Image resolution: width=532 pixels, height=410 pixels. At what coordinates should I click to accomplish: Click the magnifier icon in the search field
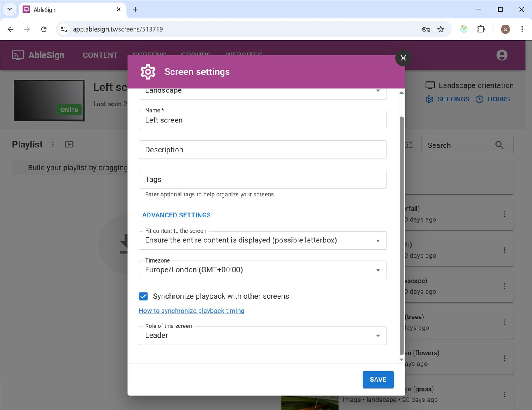[x=499, y=145]
